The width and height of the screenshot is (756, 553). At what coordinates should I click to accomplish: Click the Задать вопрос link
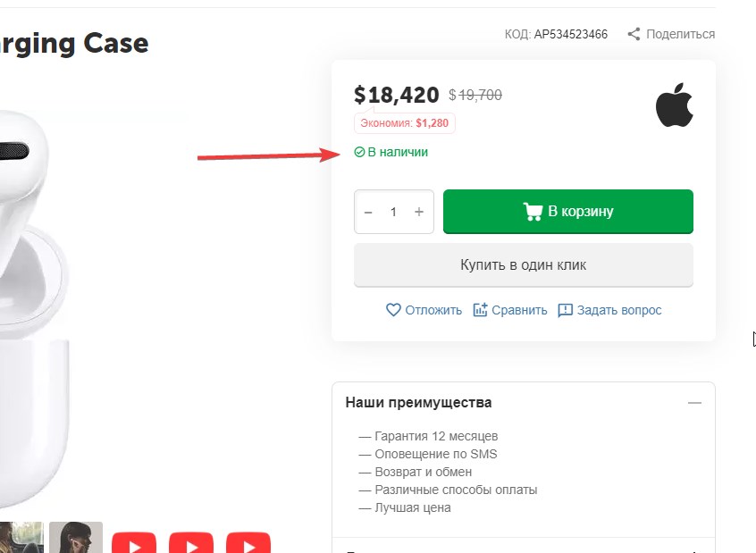pos(619,310)
